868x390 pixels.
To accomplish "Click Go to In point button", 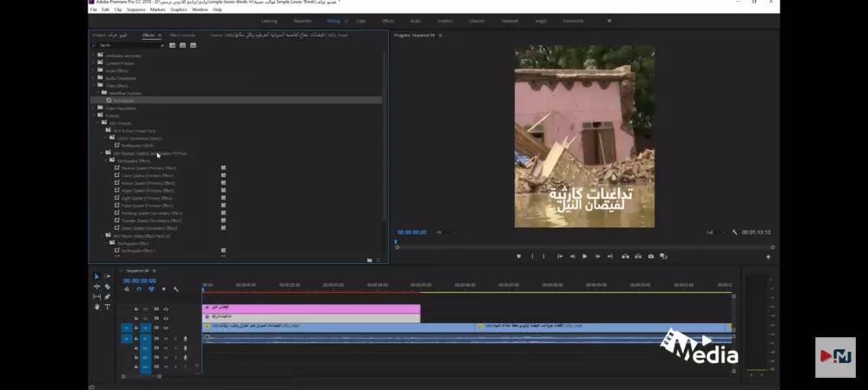I will coord(560,256).
